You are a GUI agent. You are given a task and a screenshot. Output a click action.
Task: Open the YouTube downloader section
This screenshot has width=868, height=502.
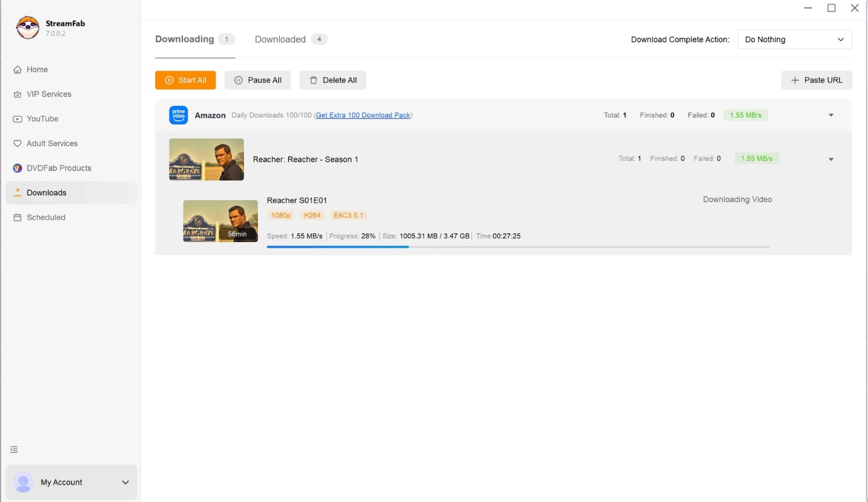[x=42, y=118]
